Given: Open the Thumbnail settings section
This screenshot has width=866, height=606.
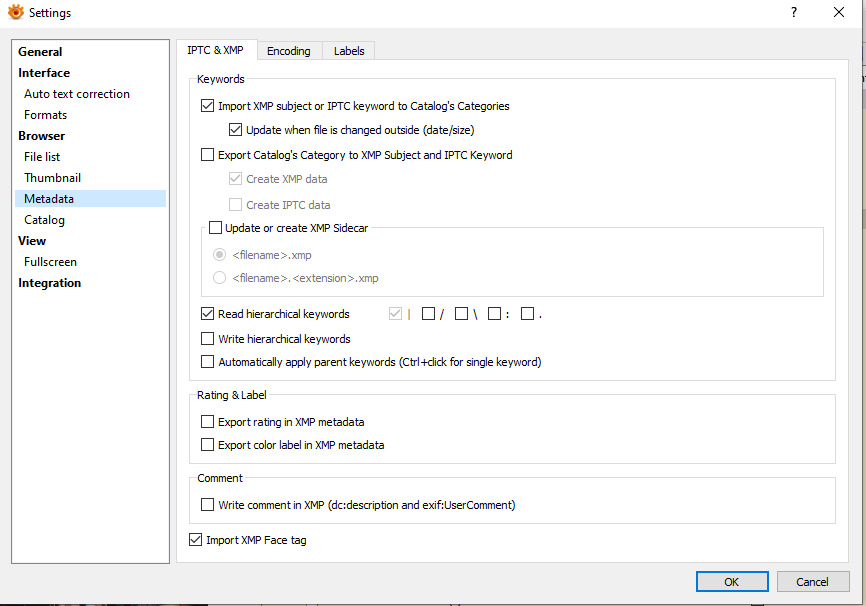Looking at the screenshot, I should coord(52,178).
